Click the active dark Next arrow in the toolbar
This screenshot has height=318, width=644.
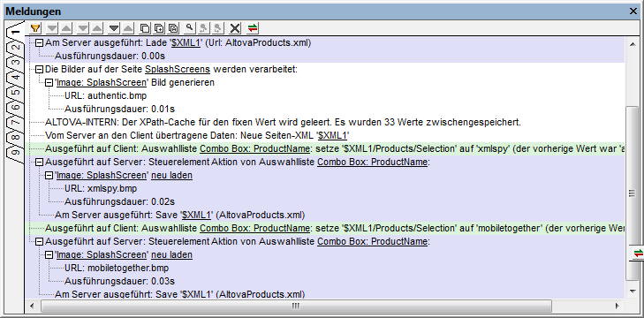(114, 28)
